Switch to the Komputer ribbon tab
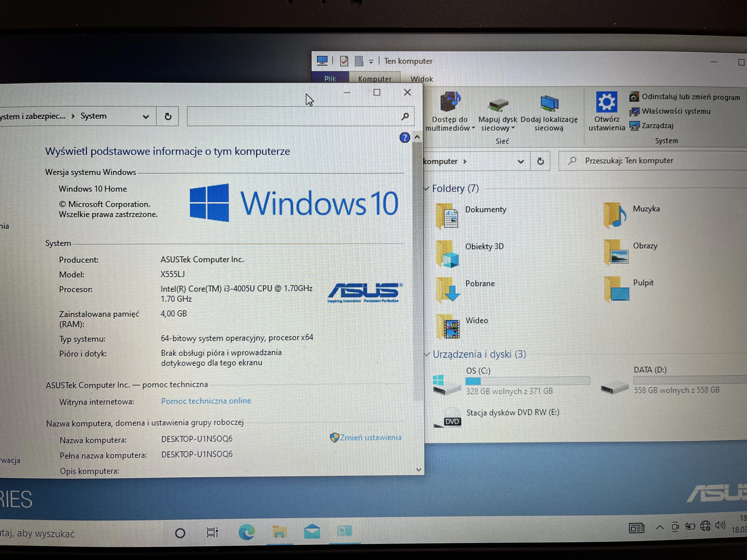The image size is (747, 560). click(375, 79)
